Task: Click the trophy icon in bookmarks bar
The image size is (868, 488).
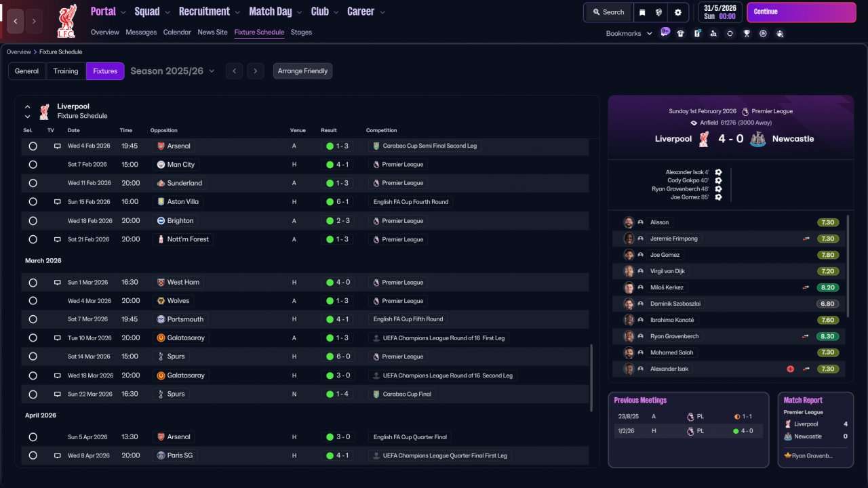Action: pos(747,33)
